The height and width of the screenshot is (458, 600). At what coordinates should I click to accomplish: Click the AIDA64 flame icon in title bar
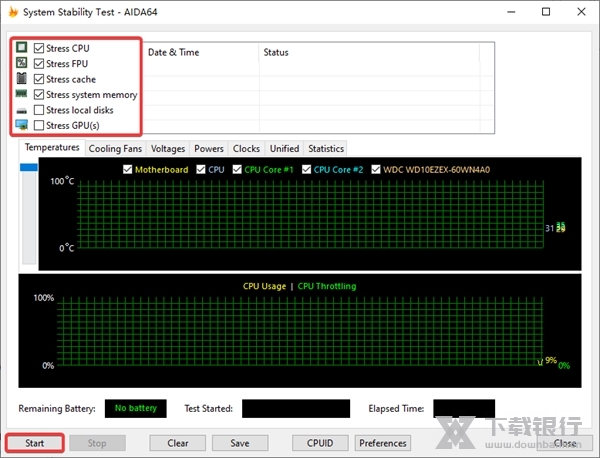[12, 12]
